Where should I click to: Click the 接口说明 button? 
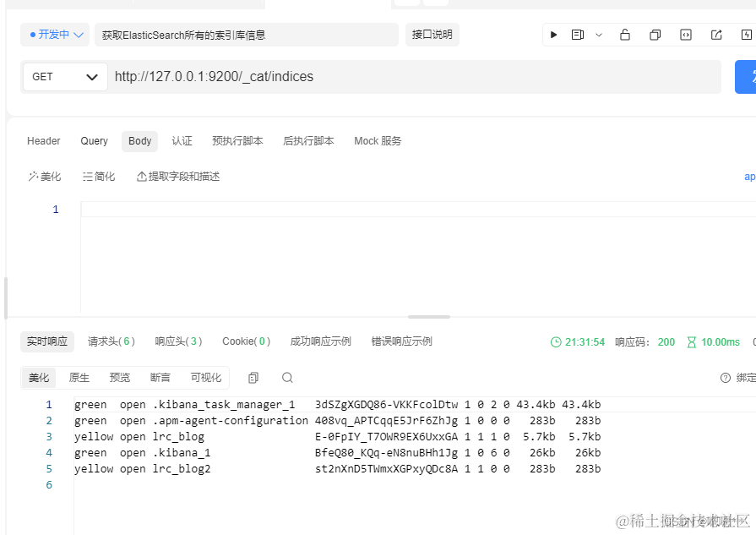coord(432,35)
